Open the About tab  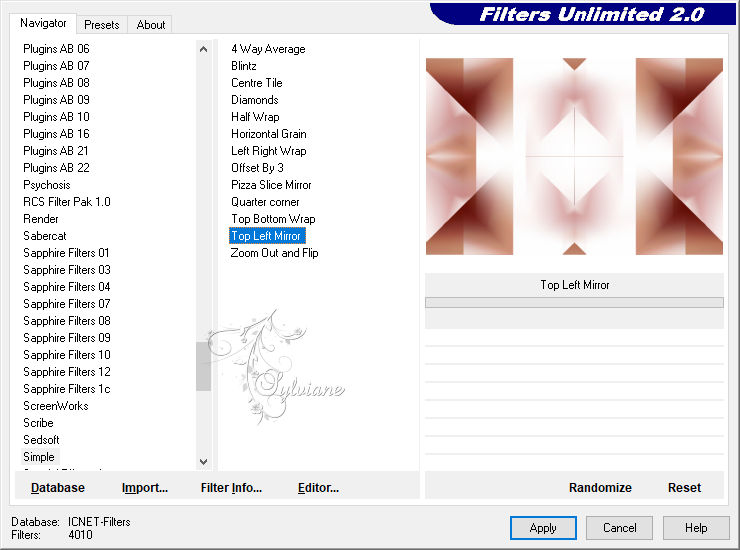(151, 25)
